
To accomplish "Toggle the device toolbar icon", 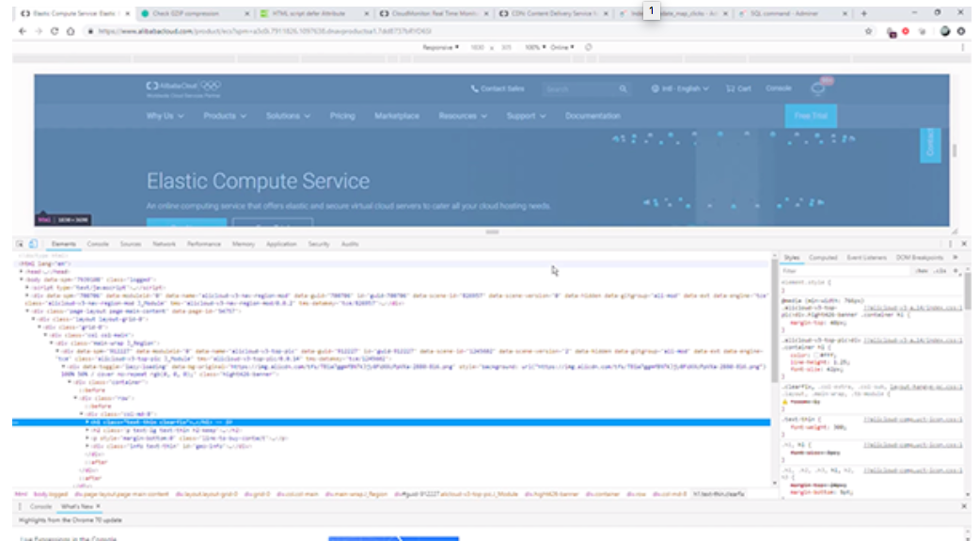I will [31, 244].
